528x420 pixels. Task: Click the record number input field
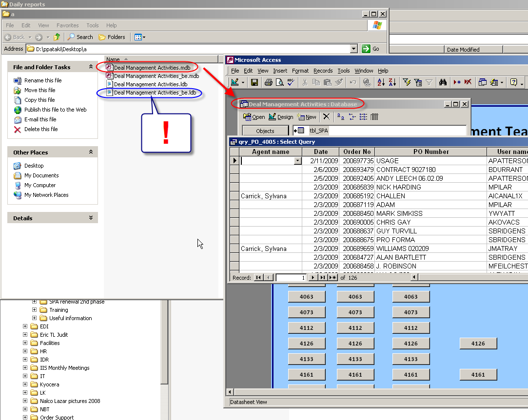pyautogui.click(x=291, y=277)
